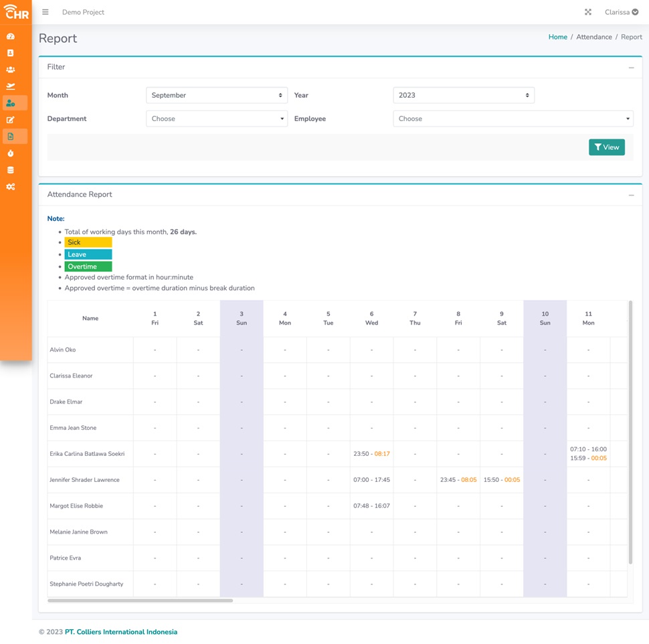The height and width of the screenshot is (644, 649).
Task: Open the Employee Choose dropdown
Action: coord(513,118)
